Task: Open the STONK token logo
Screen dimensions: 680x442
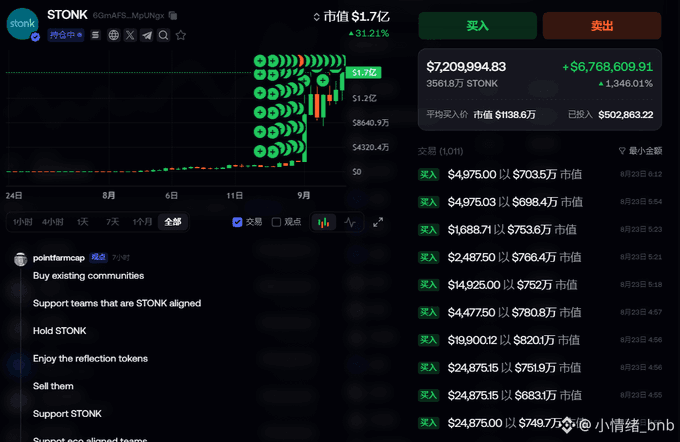Action: click(x=23, y=24)
